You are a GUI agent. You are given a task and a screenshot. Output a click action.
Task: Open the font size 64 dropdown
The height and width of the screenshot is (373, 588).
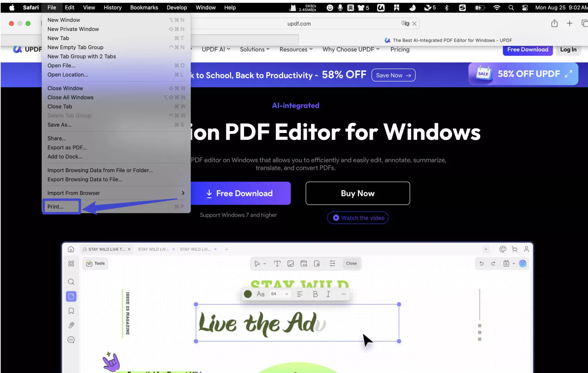point(280,294)
